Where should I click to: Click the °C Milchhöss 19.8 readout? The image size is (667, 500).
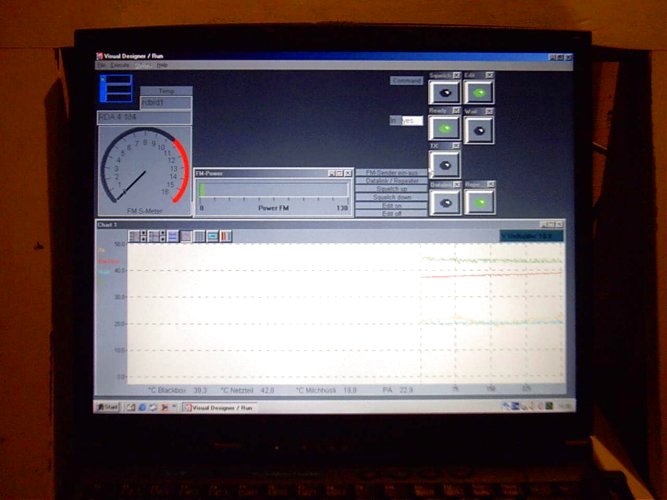[x=326, y=390]
